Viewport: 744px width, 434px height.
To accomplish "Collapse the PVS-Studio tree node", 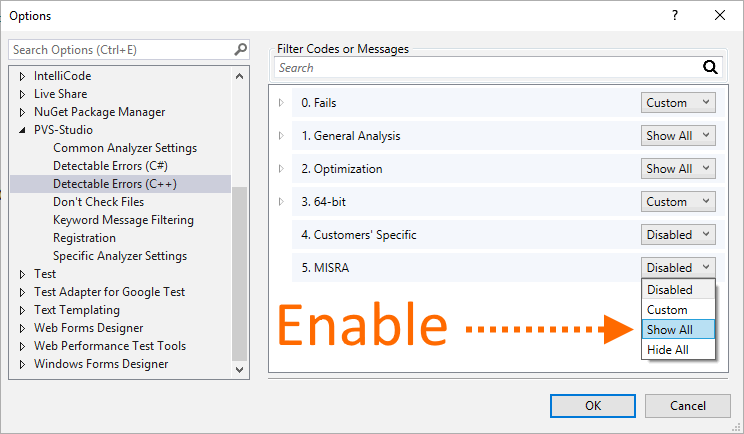I will 24,130.
